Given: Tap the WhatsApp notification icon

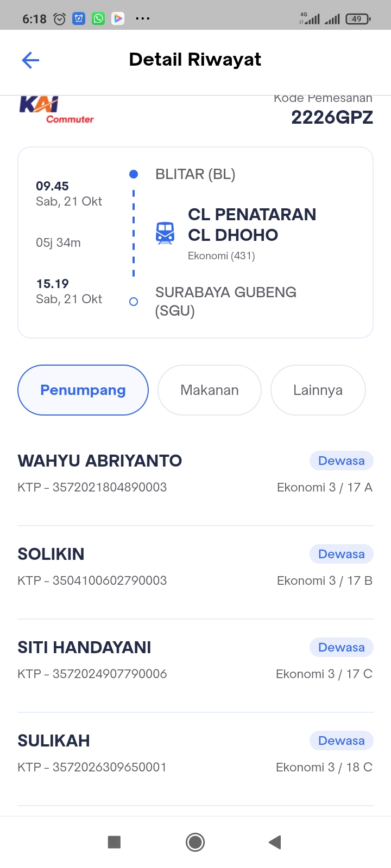Looking at the screenshot, I should point(98,19).
